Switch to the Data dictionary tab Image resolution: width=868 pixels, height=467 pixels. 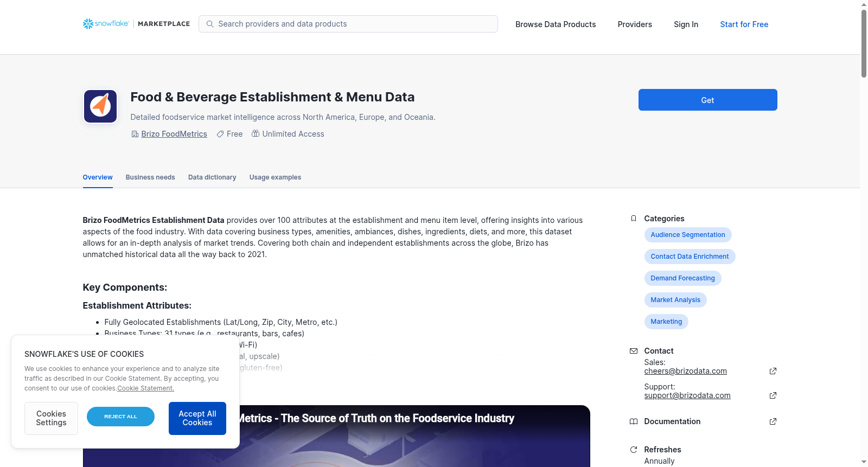pos(212,177)
